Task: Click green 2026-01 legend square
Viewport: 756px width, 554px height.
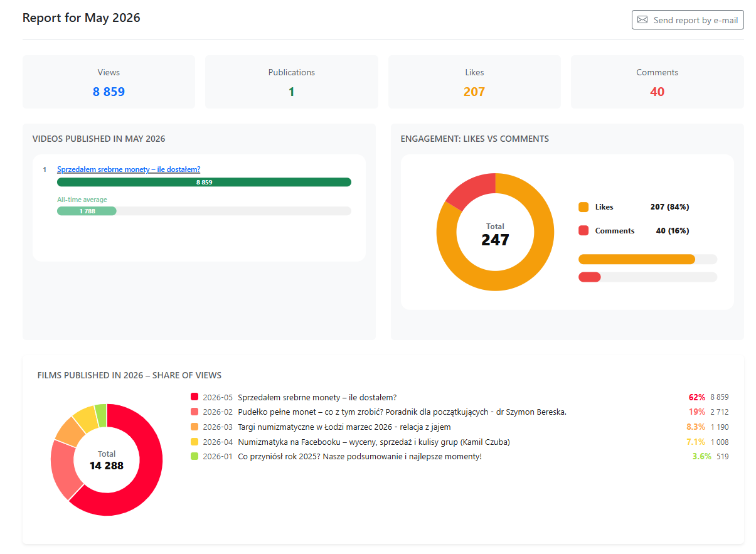Action: (x=194, y=457)
